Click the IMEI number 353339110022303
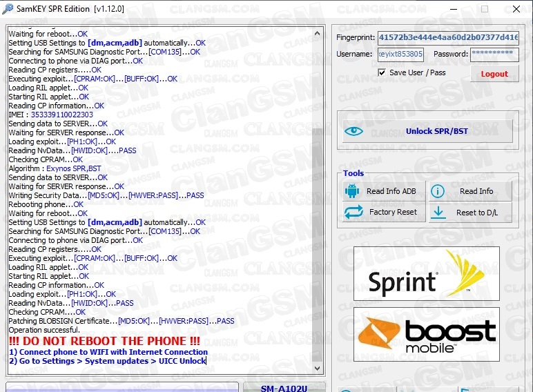This screenshot has width=533, height=392. coord(62,115)
